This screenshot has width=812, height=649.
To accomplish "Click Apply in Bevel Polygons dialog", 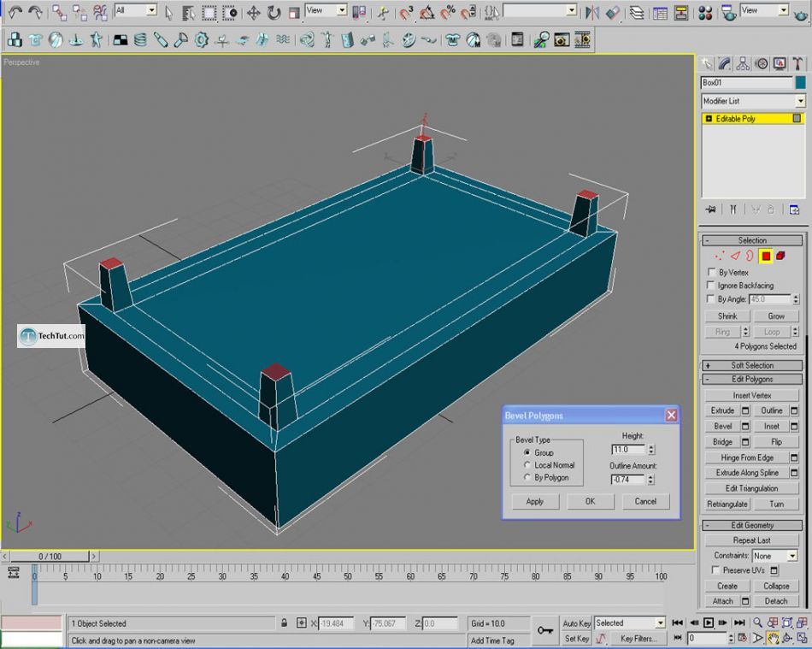I will pyautogui.click(x=535, y=501).
